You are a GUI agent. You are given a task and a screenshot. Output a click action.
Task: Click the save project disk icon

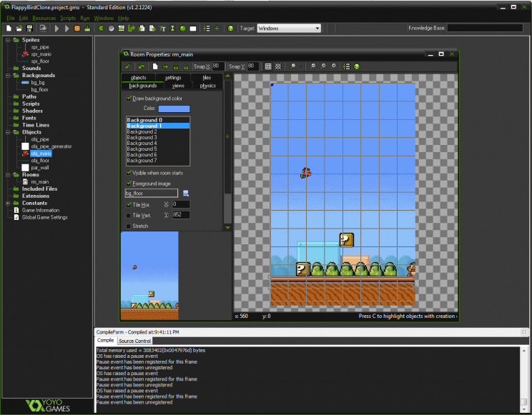click(x=29, y=29)
